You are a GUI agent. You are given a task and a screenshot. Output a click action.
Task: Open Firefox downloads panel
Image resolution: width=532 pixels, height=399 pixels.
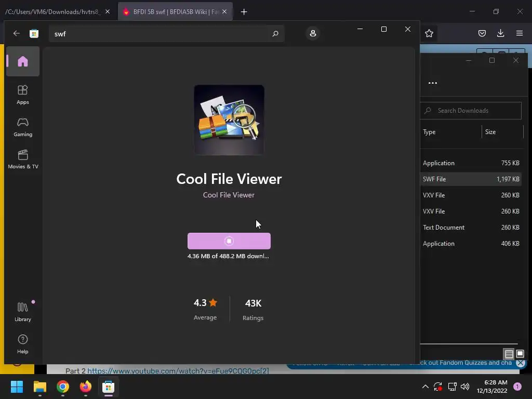(500, 33)
